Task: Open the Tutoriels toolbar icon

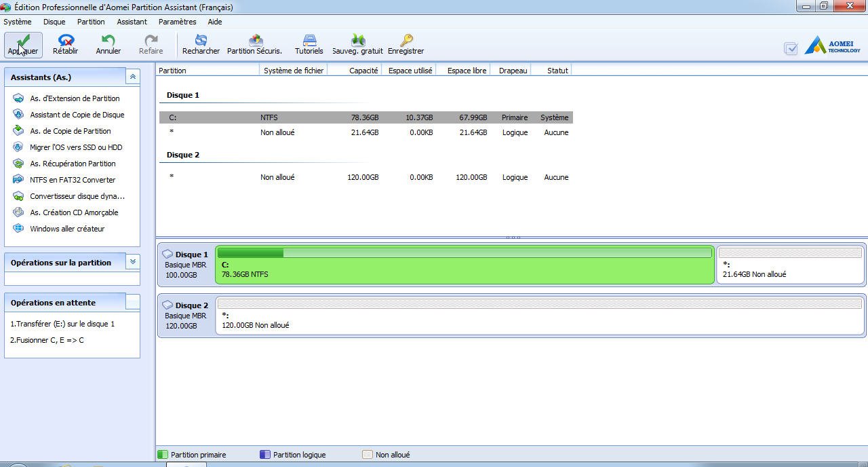Action: (309, 40)
